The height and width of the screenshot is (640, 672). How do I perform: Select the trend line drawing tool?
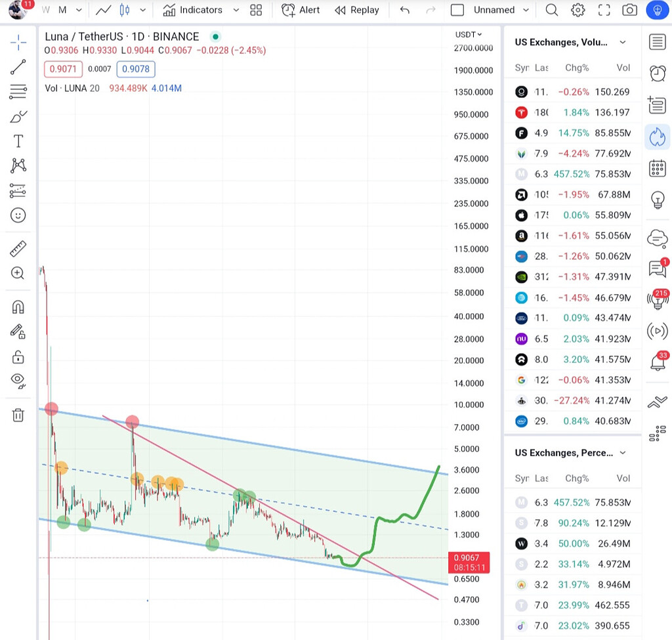(18, 66)
